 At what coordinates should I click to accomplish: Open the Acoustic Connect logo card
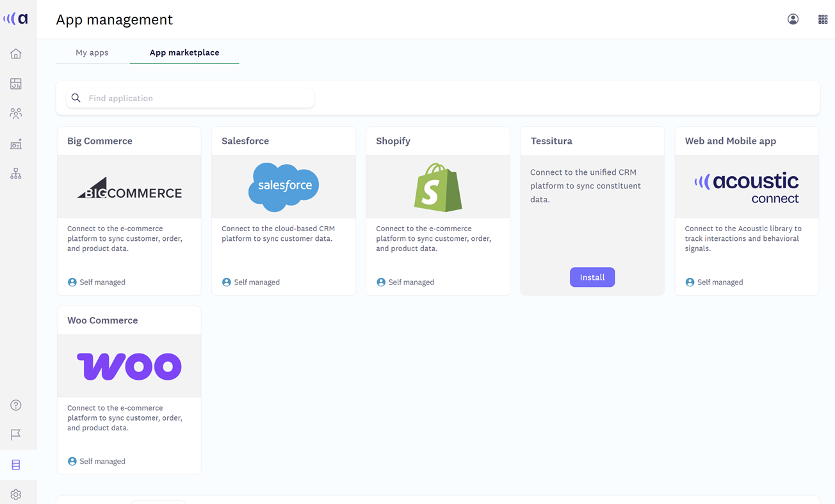click(x=747, y=187)
